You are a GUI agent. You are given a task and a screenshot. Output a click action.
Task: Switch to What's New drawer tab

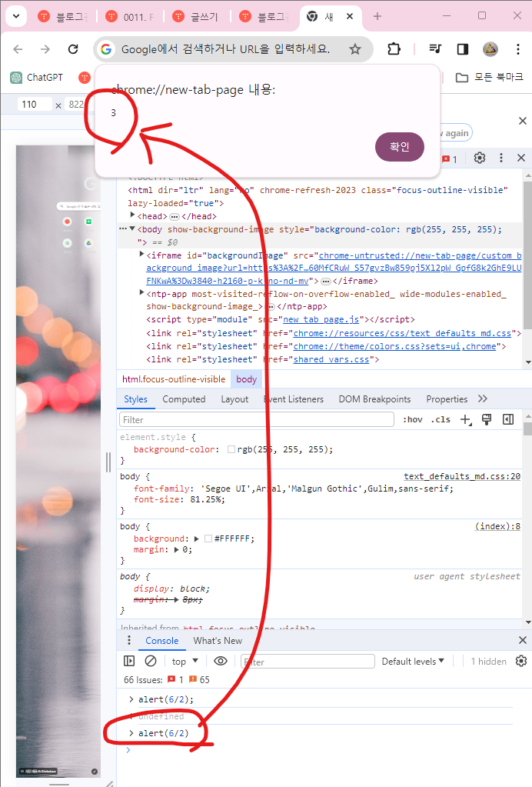coord(218,640)
